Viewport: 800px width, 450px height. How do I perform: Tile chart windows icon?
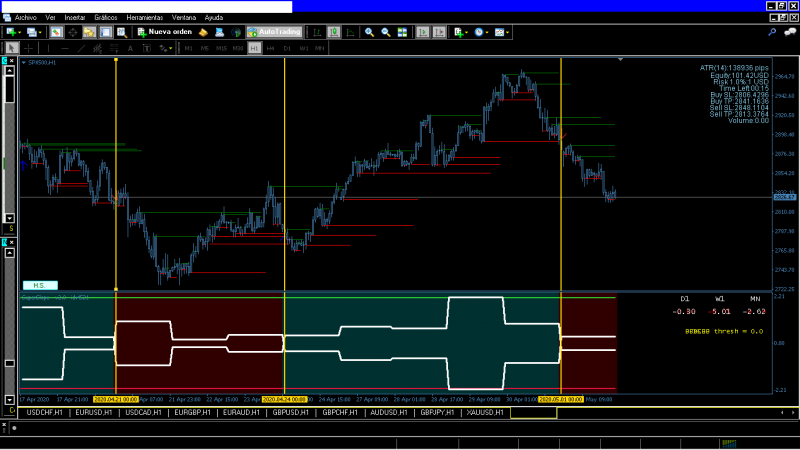coord(402,32)
